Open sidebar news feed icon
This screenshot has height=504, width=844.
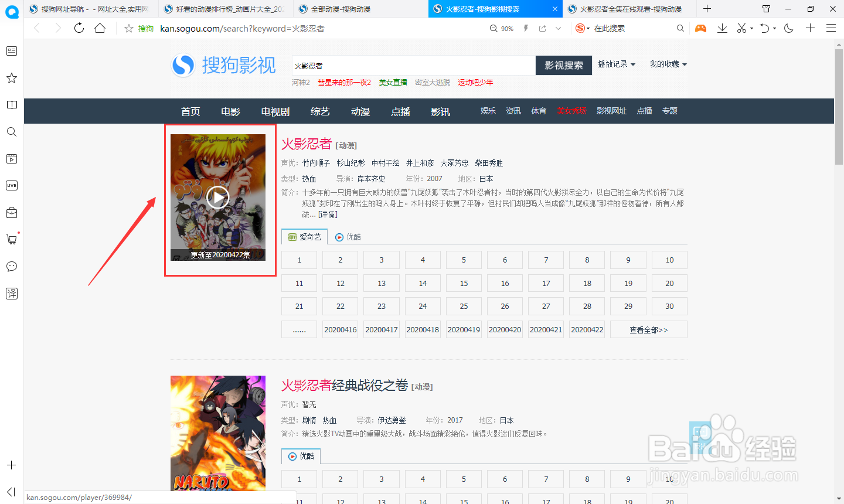[x=12, y=51]
